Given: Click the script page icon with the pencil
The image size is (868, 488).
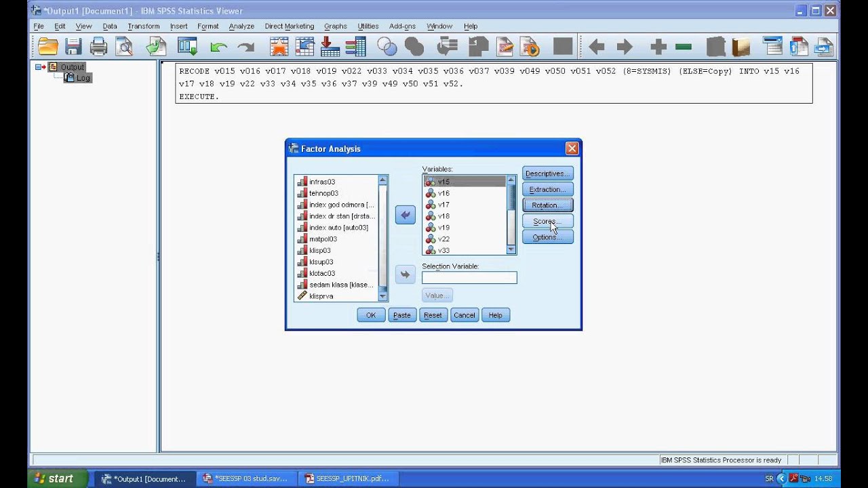Looking at the screenshot, I should [x=505, y=47].
